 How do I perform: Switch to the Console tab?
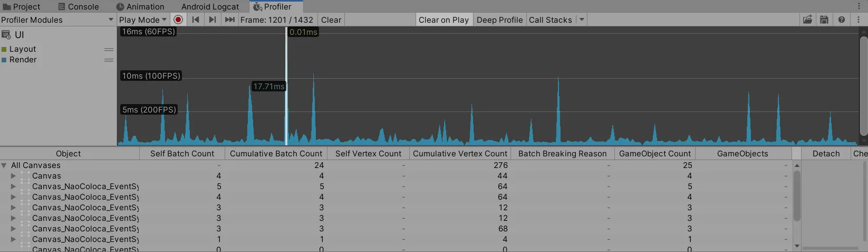pos(78,6)
